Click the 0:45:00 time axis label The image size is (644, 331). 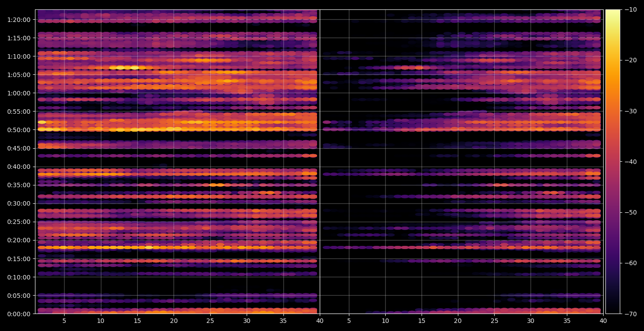point(19,148)
